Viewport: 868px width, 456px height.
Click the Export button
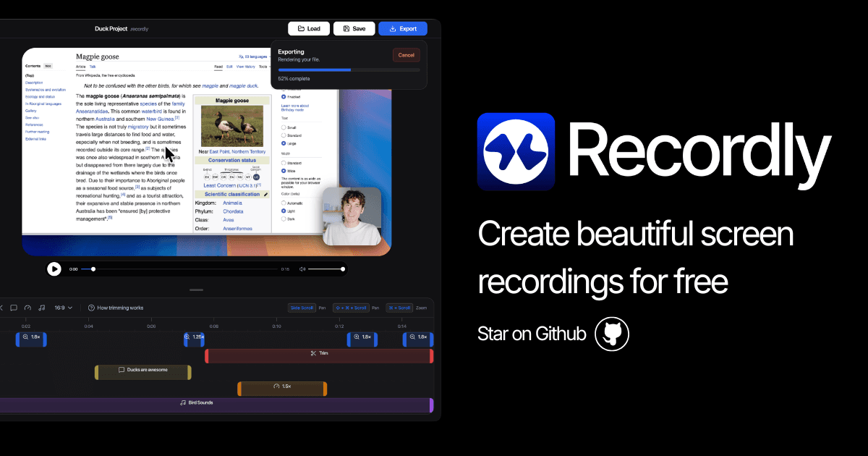coord(403,28)
